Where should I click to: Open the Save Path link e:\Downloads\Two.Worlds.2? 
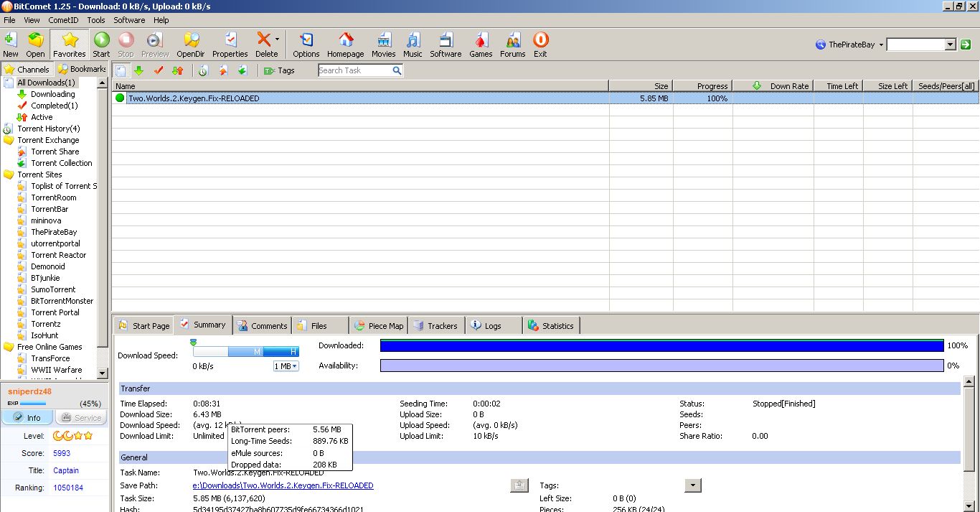pos(283,485)
